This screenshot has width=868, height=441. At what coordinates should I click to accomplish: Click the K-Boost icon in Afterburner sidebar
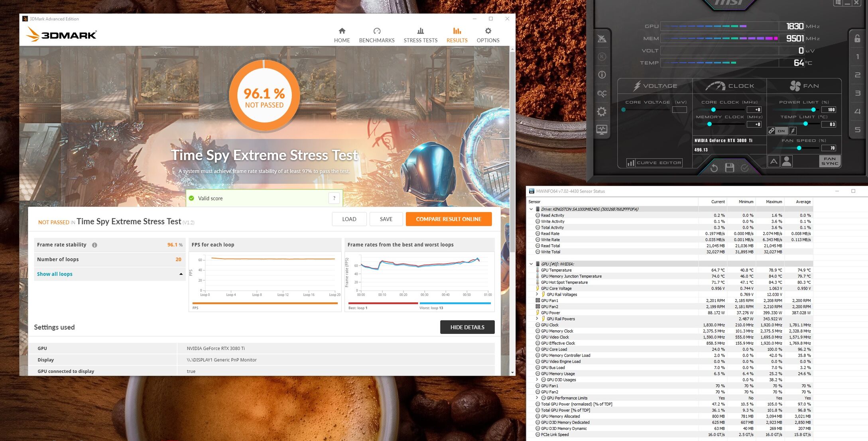pos(602,57)
